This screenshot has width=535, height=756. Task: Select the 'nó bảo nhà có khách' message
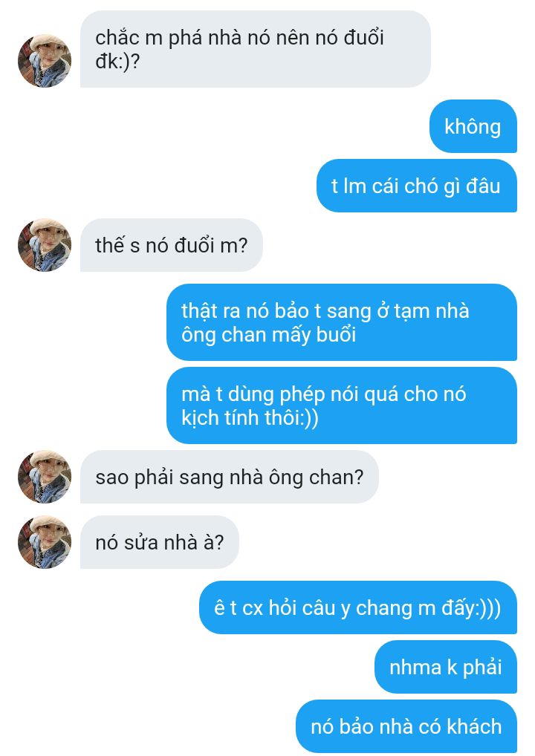(x=406, y=726)
